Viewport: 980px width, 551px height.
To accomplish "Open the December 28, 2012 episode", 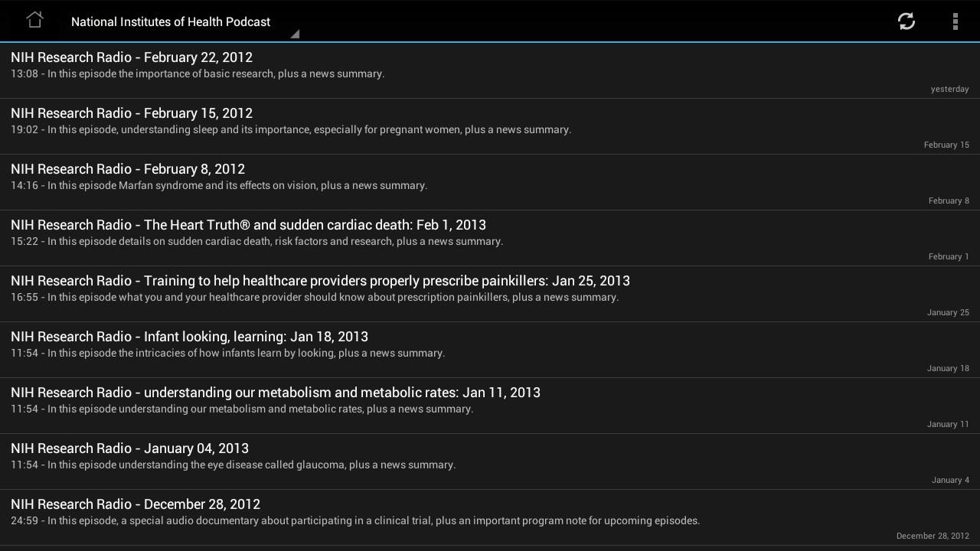I will (136, 504).
